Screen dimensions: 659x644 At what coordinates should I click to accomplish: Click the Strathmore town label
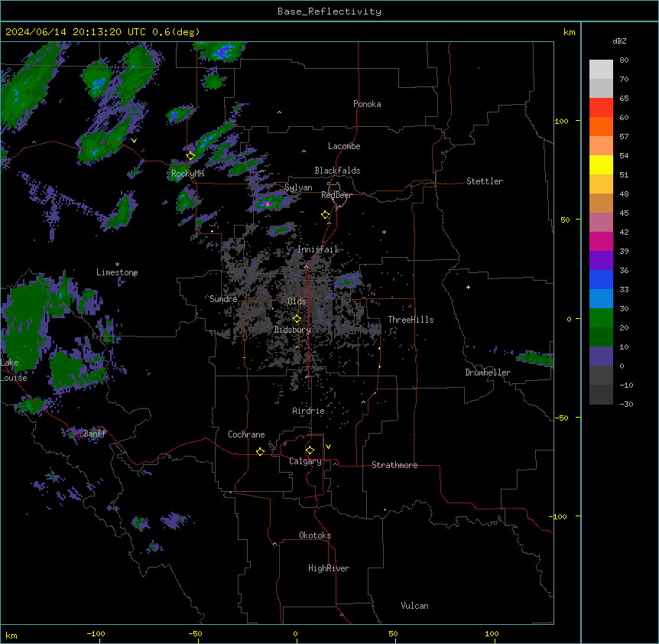pyautogui.click(x=394, y=465)
